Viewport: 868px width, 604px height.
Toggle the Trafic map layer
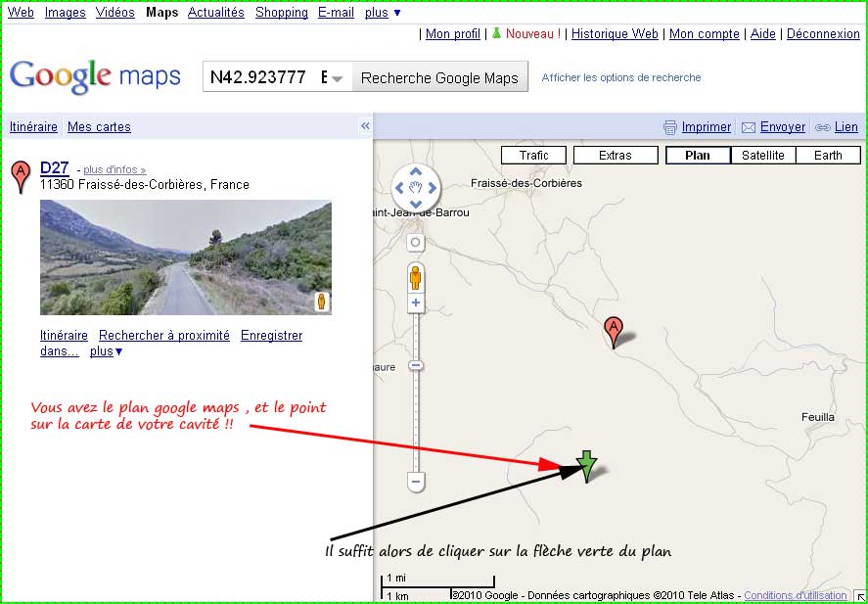coord(533,156)
